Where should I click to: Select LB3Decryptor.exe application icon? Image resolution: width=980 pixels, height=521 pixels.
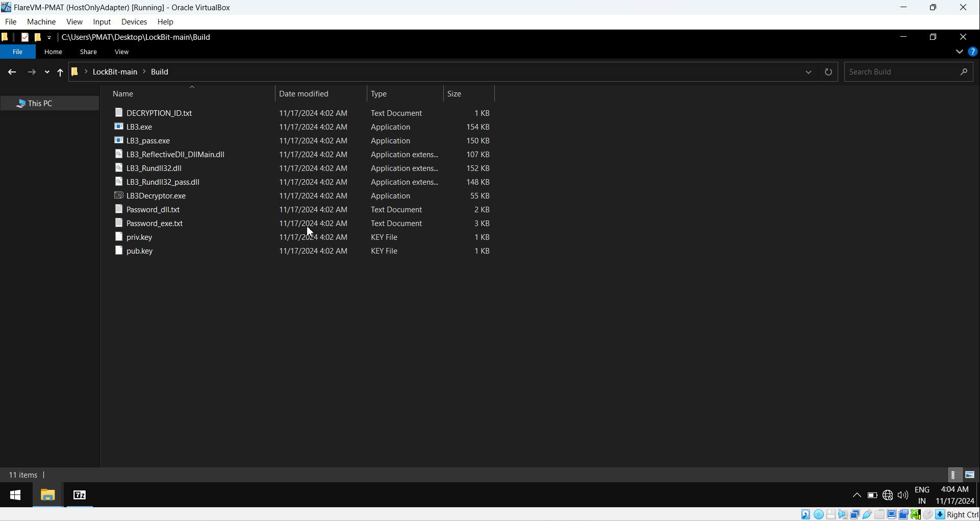pyautogui.click(x=119, y=195)
